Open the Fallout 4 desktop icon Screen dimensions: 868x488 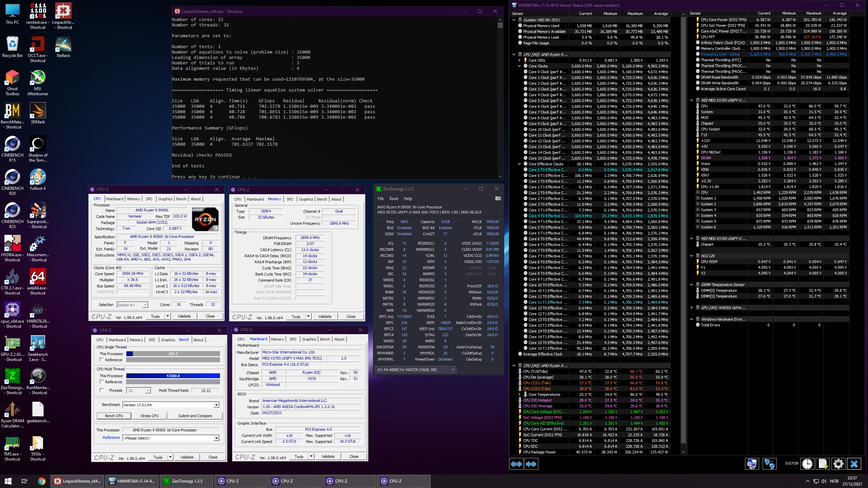point(38,180)
